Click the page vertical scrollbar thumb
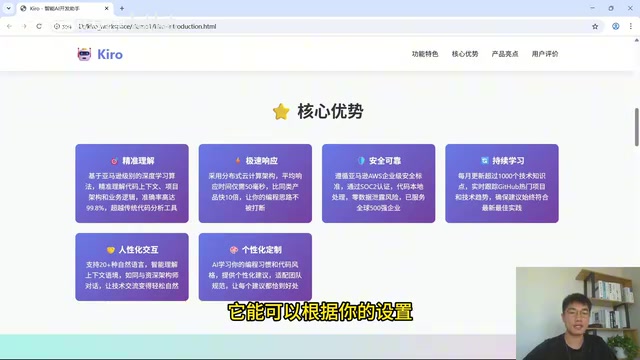 636,127
